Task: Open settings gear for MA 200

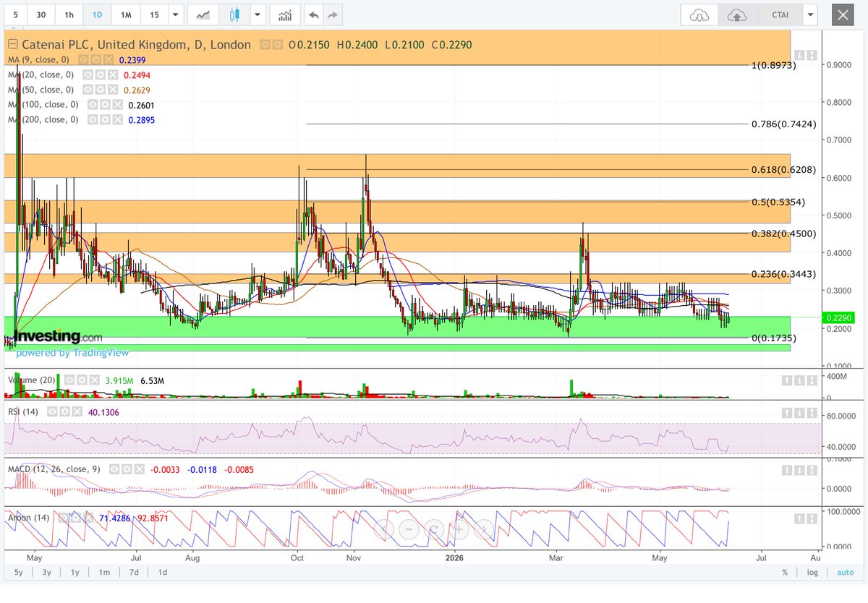Action: click(x=104, y=119)
